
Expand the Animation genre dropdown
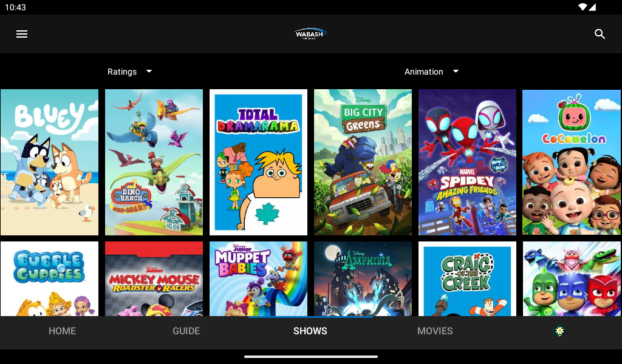432,72
